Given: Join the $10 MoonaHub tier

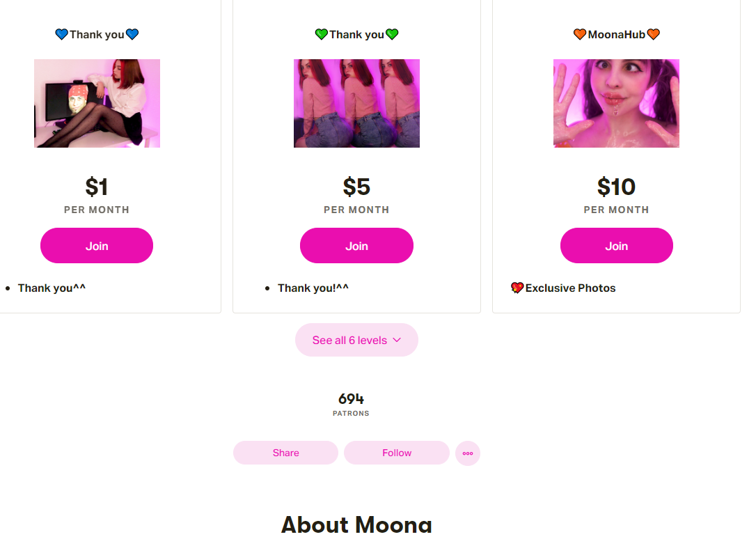Looking at the screenshot, I should pos(616,246).
